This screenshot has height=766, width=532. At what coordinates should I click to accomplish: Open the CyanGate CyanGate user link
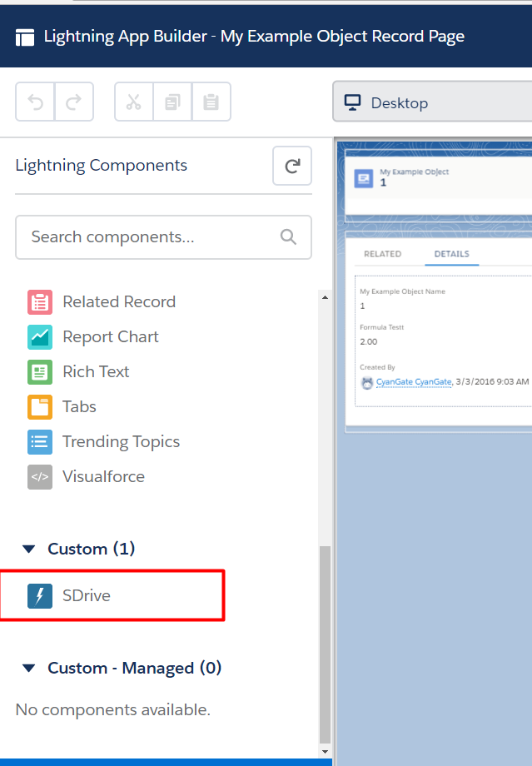[x=413, y=381]
